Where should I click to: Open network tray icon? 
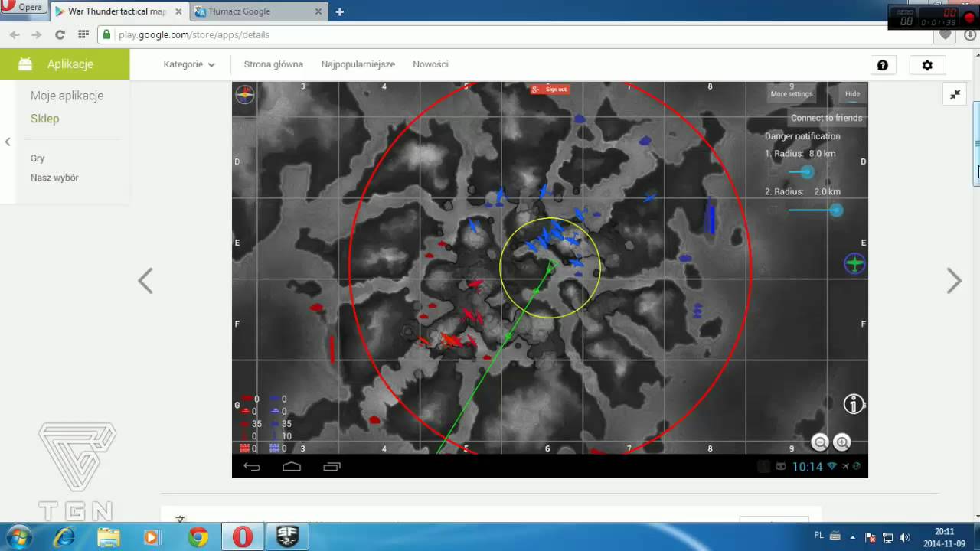pyautogui.click(x=888, y=537)
